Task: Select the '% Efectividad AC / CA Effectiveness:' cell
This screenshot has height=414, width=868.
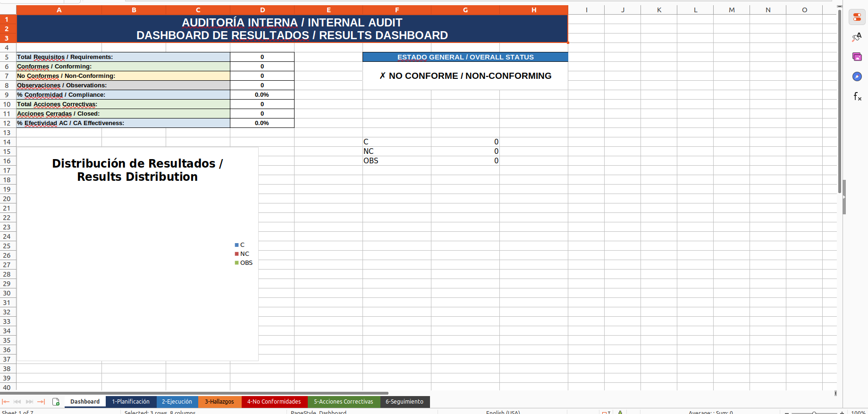Action: [123, 123]
